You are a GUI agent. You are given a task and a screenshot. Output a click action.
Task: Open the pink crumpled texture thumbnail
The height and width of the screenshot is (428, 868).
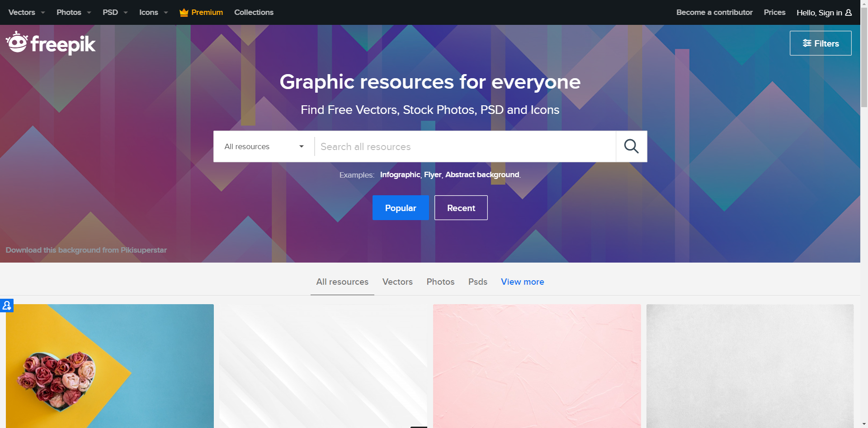click(537, 366)
